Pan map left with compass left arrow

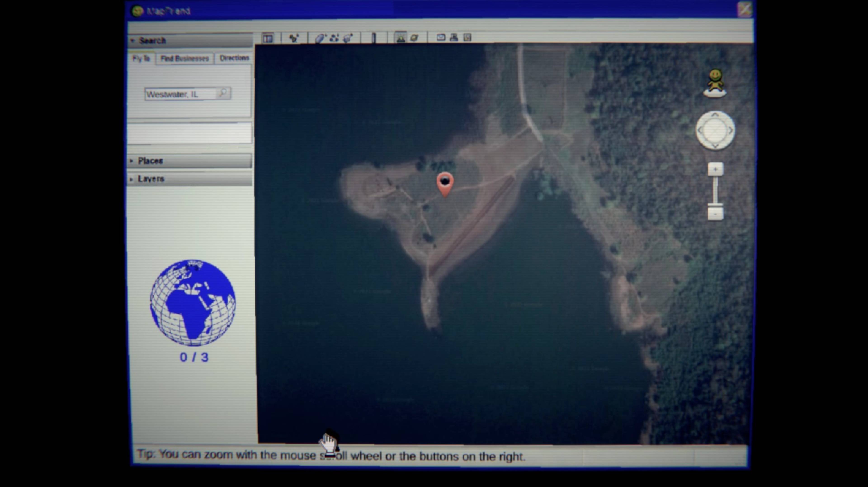click(700, 130)
